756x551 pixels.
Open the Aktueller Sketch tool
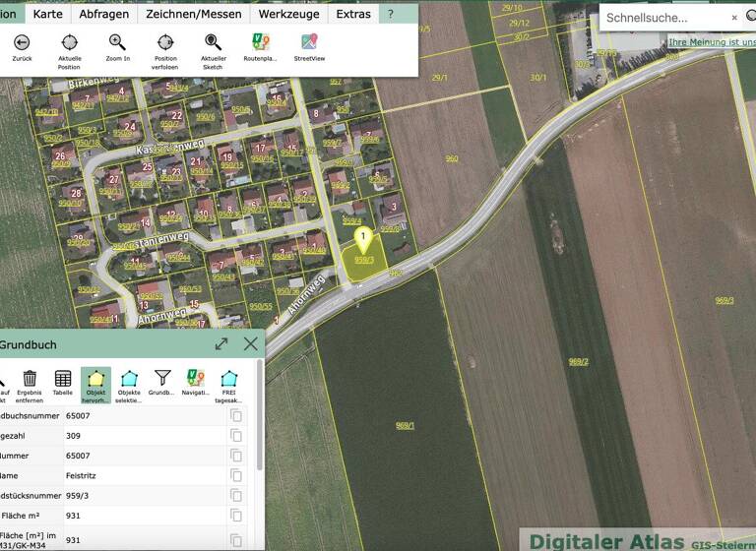[x=213, y=43]
